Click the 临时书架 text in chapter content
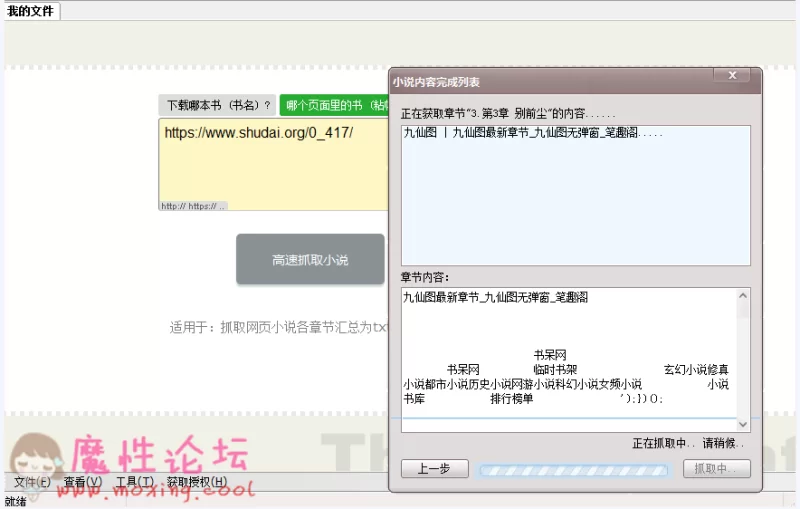Screen dimensions: 800x509 coord(555,369)
